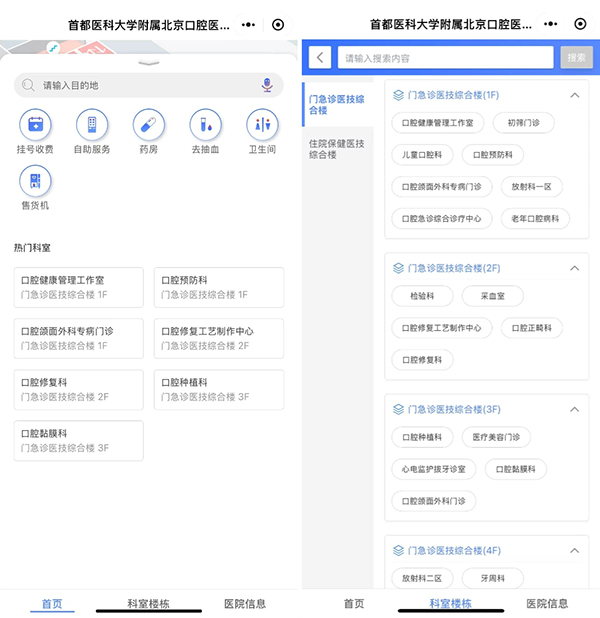Click the back arrow beside search box
Screen dimensions: 600x618
click(320, 58)
